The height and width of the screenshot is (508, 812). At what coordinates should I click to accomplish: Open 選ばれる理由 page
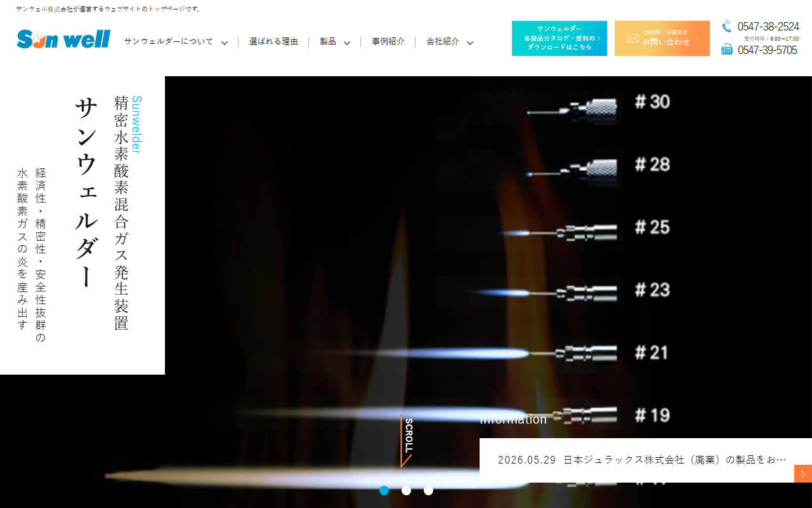(x=273, y=41)
